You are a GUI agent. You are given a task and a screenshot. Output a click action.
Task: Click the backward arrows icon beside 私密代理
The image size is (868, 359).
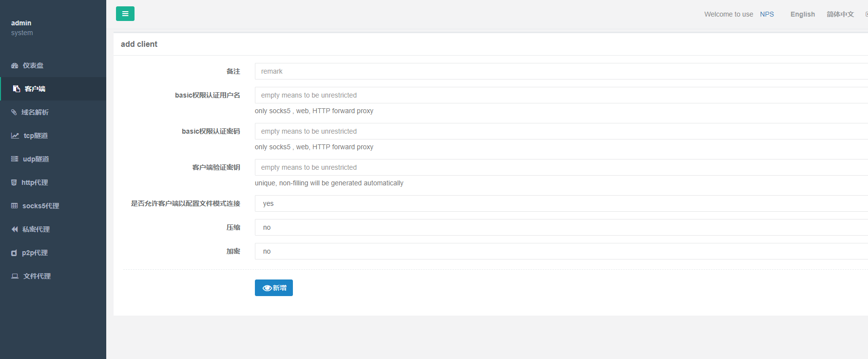click(15, 229)
